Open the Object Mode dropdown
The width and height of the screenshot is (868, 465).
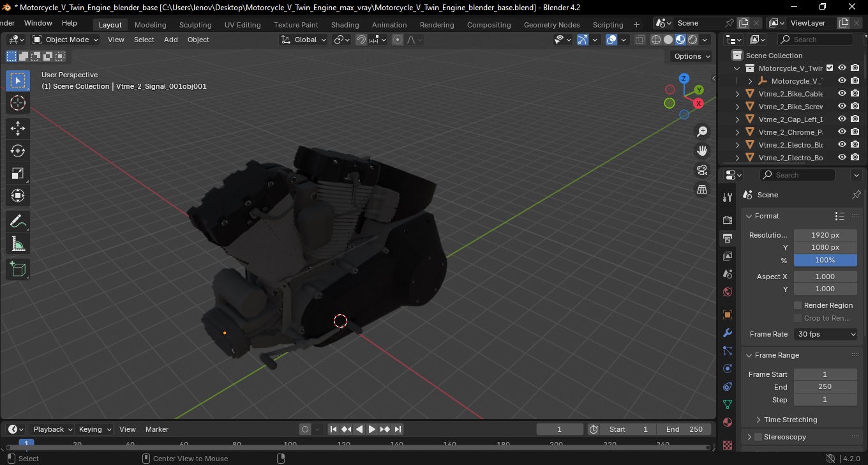point(66,40)
